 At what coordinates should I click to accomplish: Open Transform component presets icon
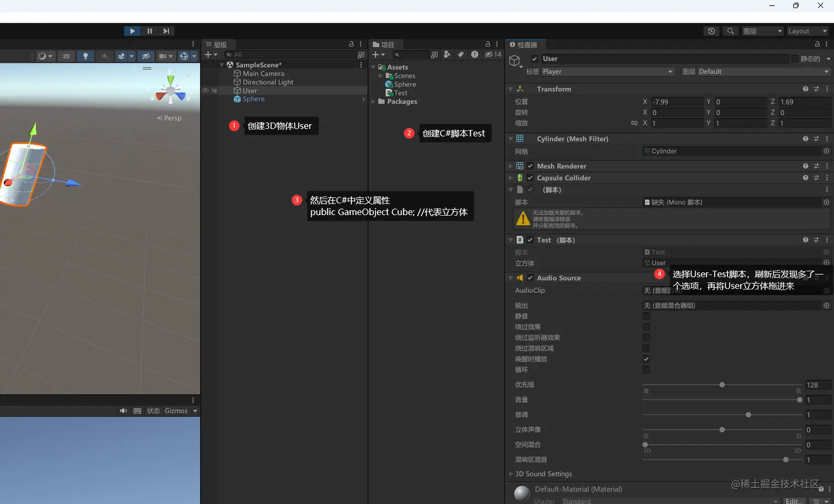[816, 89]
